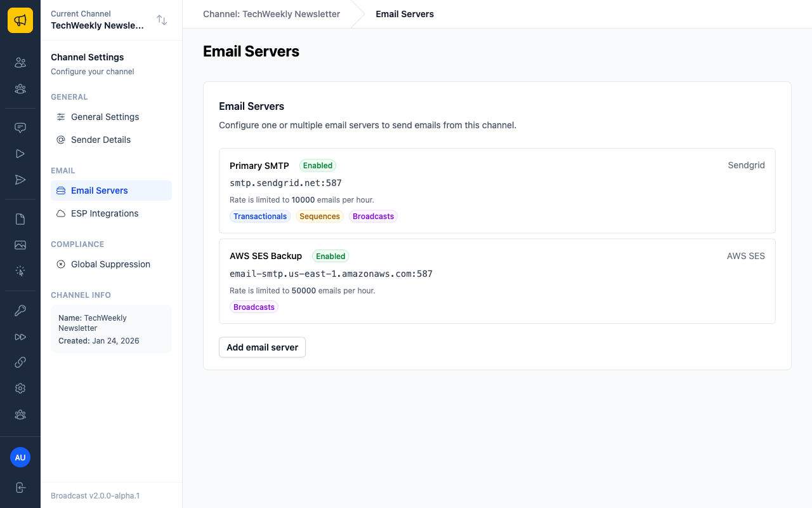Open the cursor click tracking icon

[20, 271]
